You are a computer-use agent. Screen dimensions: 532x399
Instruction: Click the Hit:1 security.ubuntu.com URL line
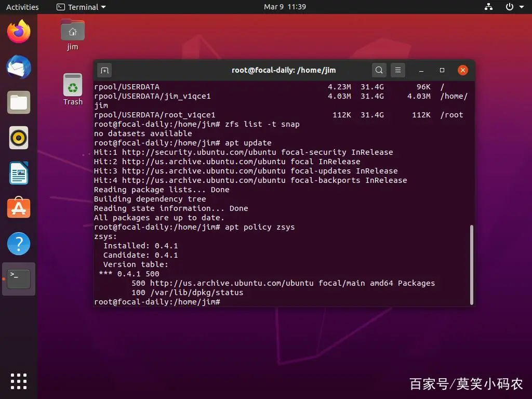coord(243,152)
